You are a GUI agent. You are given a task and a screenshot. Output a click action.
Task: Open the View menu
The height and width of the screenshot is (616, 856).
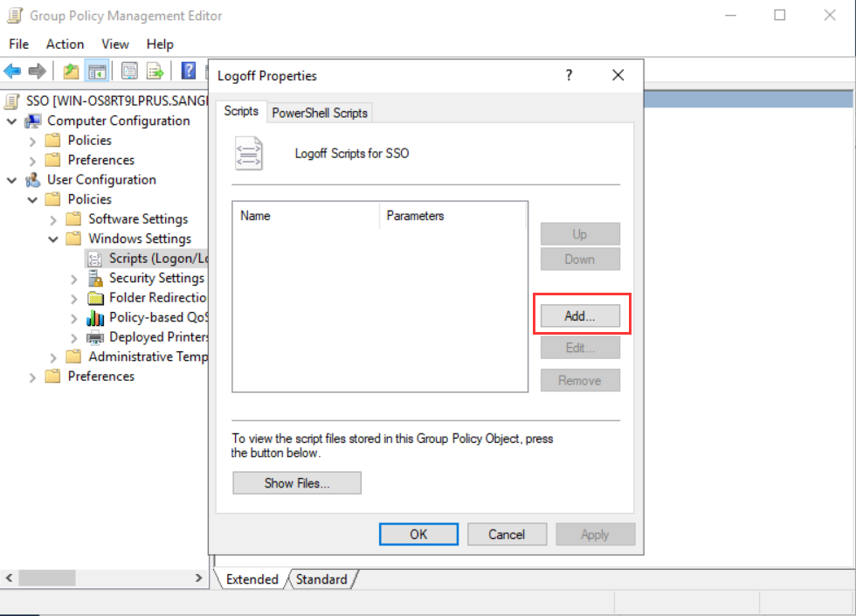[115, 45]
